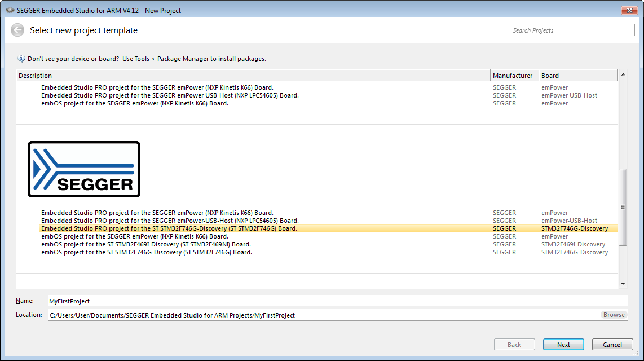The width and height of the screenshot is (644, 361).
Task: Select top Embedded Studio PRO emPower Kinetis K66 project
Action: pyautogui.click(x=328, y=87)
